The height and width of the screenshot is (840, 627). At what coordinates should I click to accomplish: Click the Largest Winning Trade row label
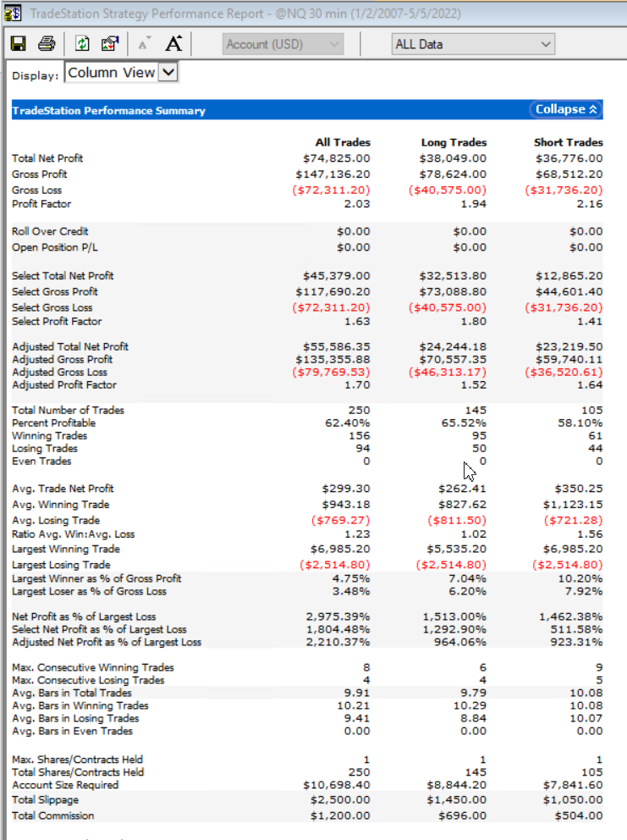click(66, 549)
